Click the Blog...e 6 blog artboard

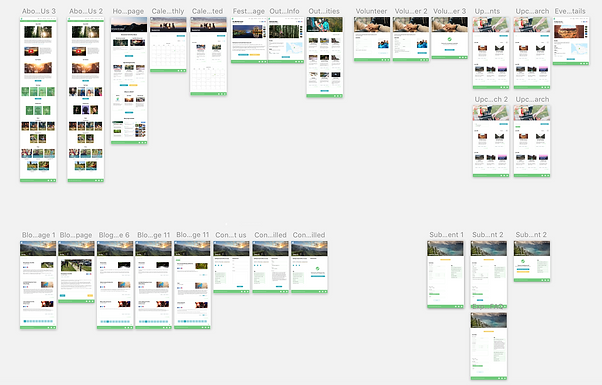click(x=115, y=285)
